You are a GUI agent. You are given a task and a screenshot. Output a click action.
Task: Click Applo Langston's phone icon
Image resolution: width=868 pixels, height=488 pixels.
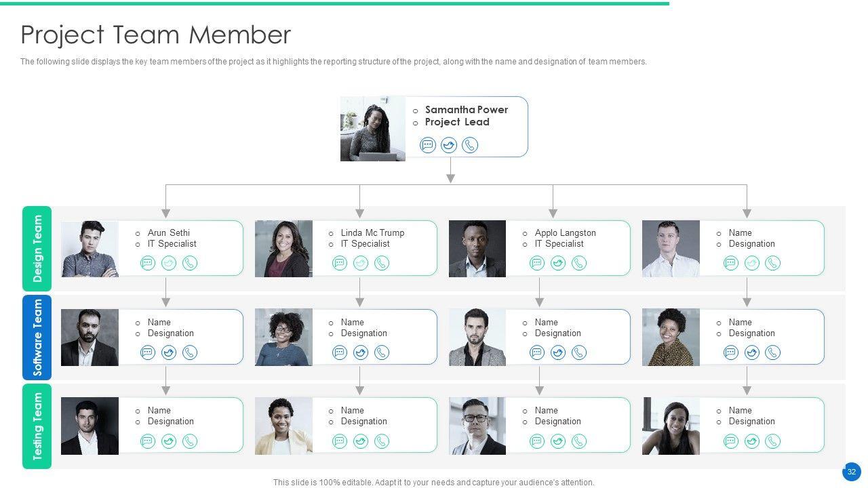(579, 263)
